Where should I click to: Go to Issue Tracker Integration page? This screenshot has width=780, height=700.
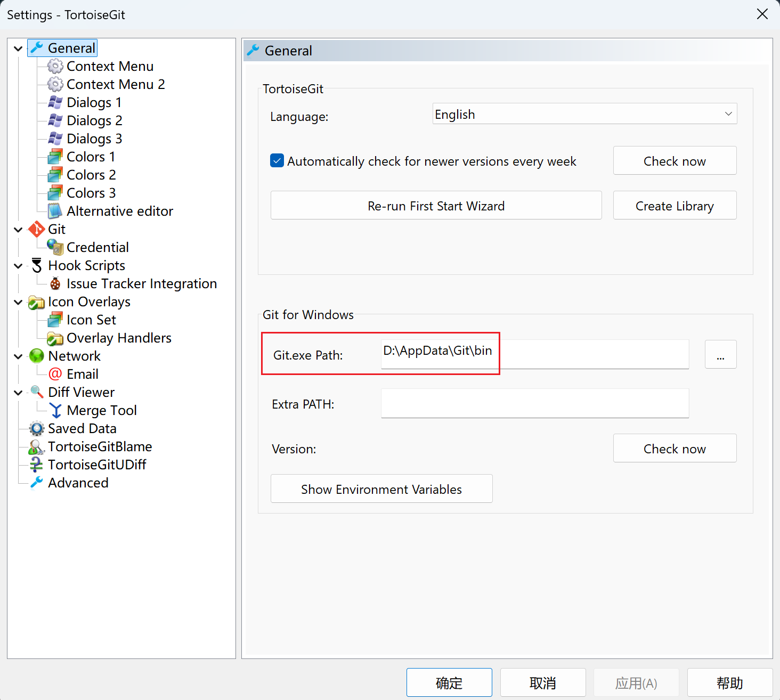[142, 283]
